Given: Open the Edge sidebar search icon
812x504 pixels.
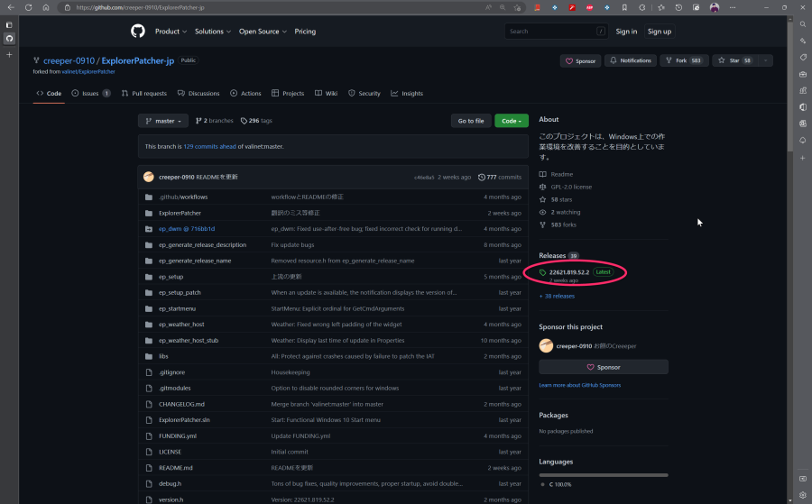Looking at the screenshot, I should pyautogui.click(x=803, y=24).
